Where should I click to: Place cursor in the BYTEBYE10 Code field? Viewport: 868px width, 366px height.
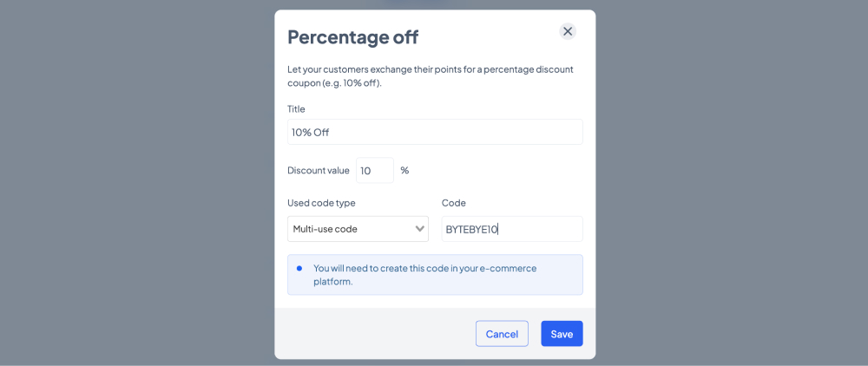[512, 229]
